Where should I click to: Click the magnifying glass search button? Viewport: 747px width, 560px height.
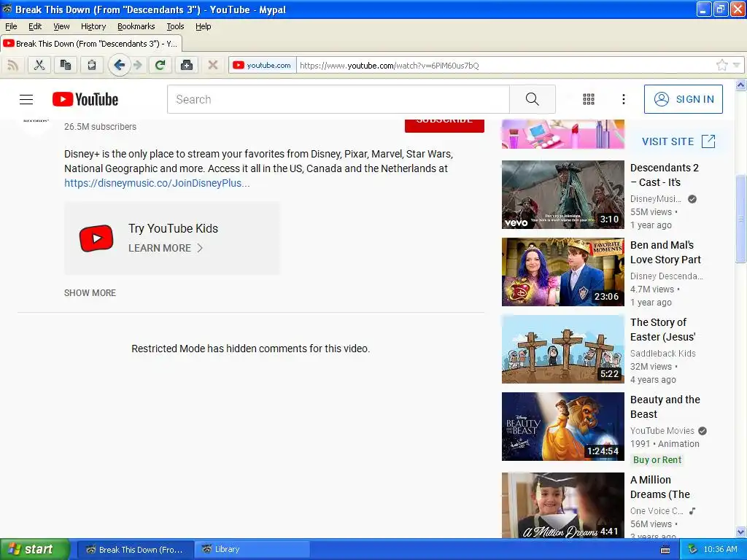(532, 99)
